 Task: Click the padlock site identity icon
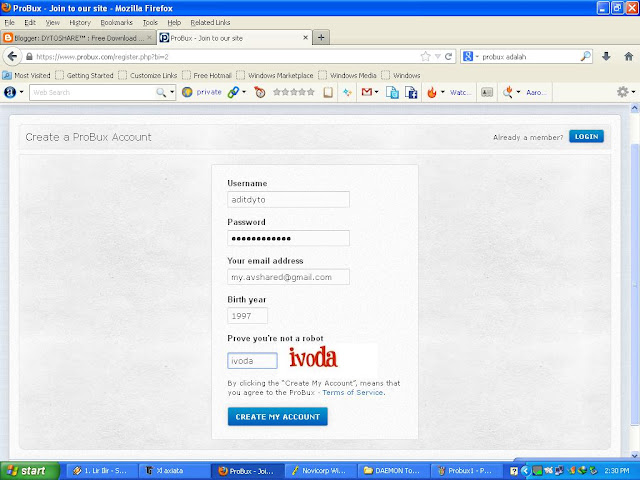29,57
